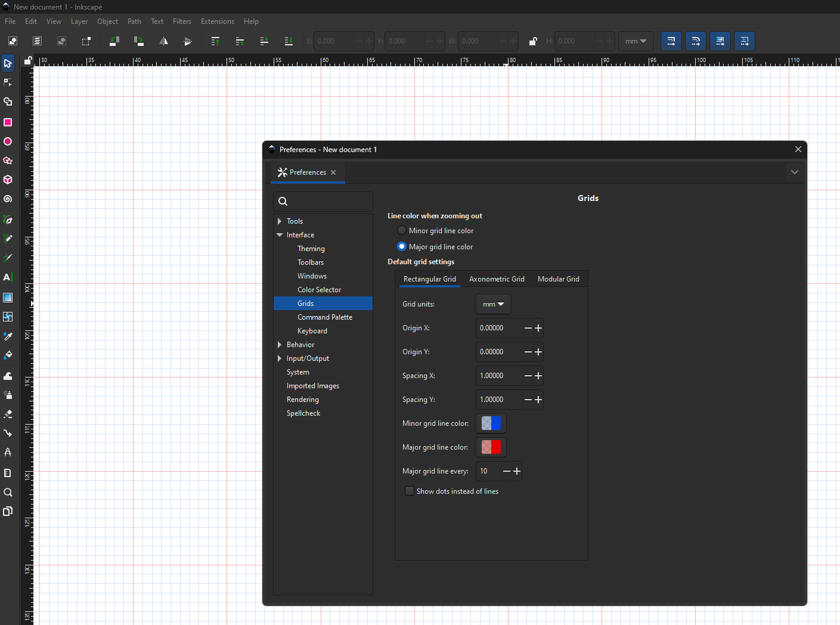Increase Spacing X with plus button
This screenshot has height=625, width=840.
coord(538,376)
